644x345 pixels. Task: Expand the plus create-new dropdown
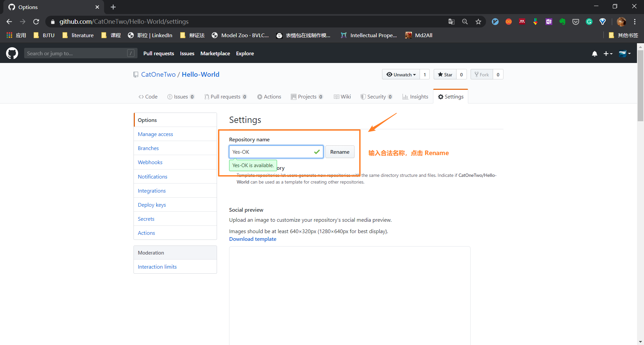pyautogui.click(x=608, y=54)
